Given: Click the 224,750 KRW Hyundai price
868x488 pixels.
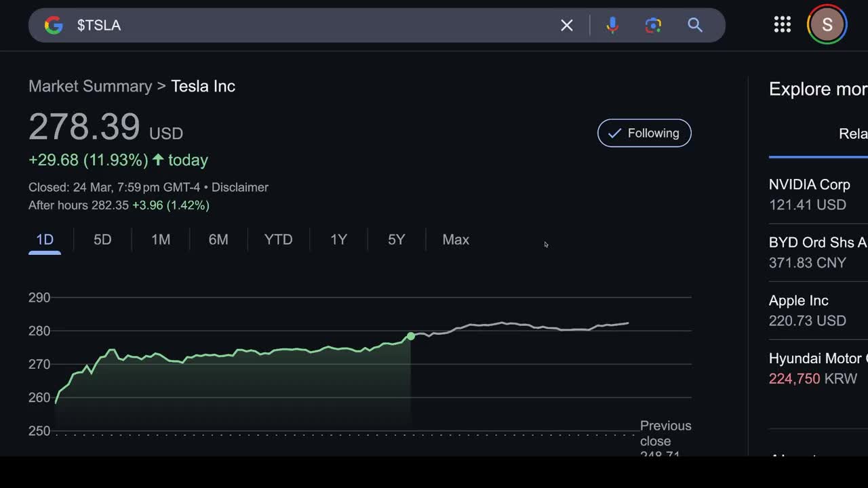Looking at the screenshot, I should click(813, 378).
